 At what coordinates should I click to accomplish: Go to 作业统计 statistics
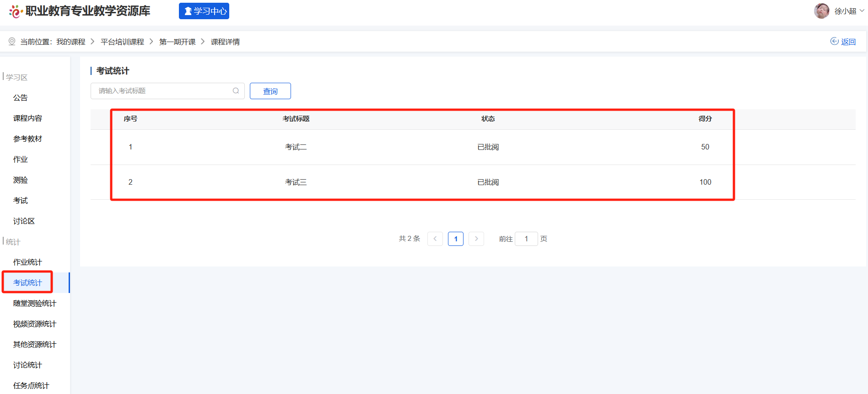coord(27,262)
